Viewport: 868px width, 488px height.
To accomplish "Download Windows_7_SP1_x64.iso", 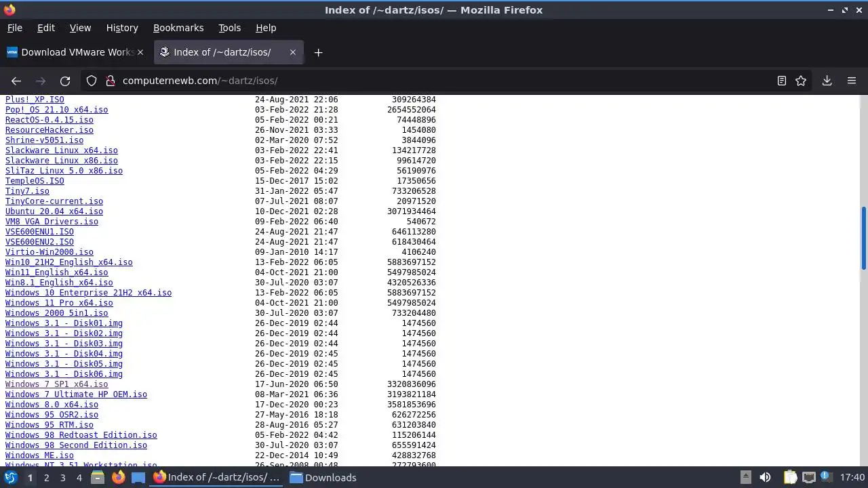I will pyautogui.click(x=56, y=384).
